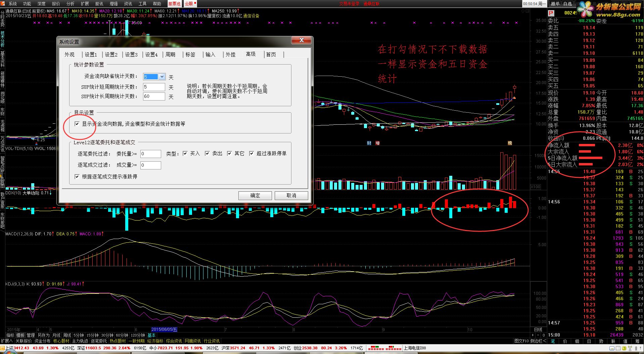The height and width of the screenshot is (354, 644).
Task: Open the 功能 menu
Action: point(27,4)
